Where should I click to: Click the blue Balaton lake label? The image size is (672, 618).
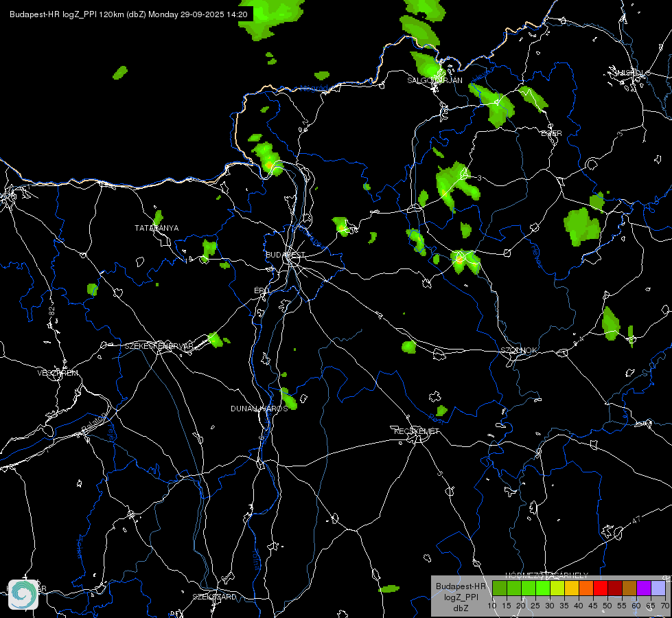tap(95, 422)
